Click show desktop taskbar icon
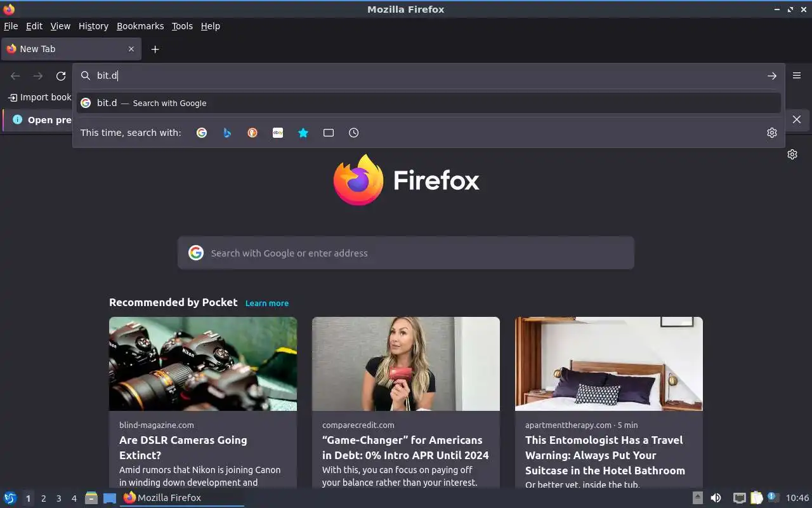Screen dimensions: 812x508 [x=110, y=498]
